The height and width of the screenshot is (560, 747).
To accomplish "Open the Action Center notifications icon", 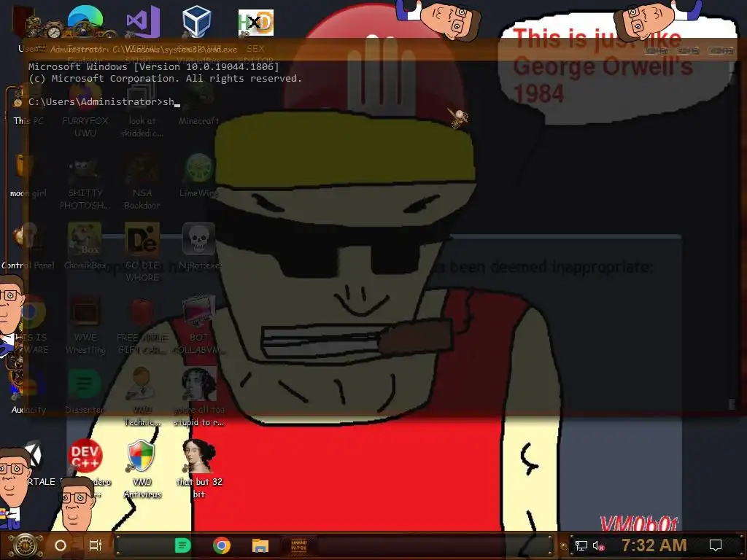I will click(716, 545).
